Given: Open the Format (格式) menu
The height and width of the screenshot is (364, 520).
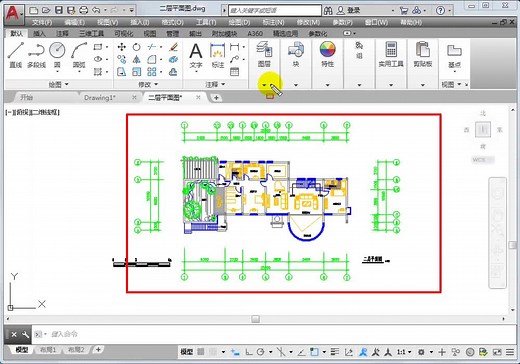Looking at the screenshot, I should (173, 22).
